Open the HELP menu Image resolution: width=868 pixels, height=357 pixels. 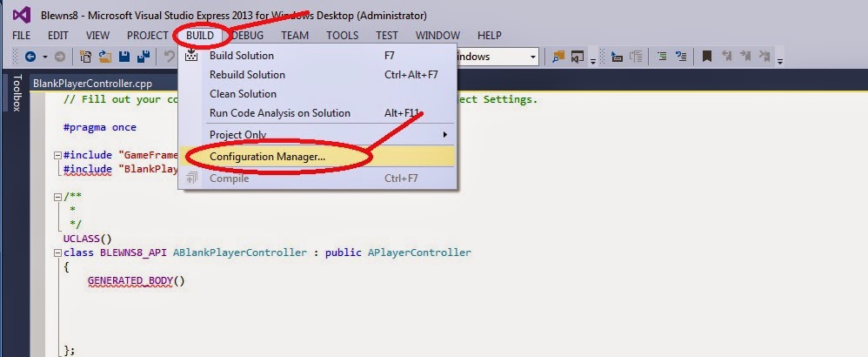pos(490,36)
